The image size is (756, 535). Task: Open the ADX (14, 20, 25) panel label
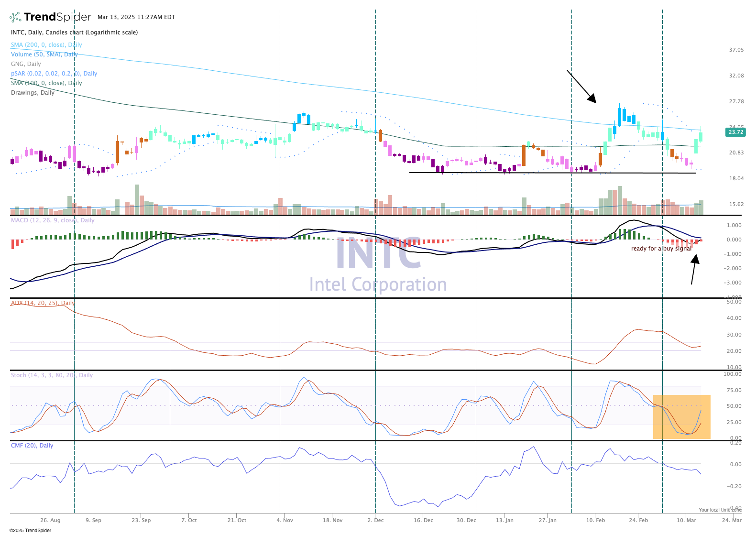click(x=43, y=303)
